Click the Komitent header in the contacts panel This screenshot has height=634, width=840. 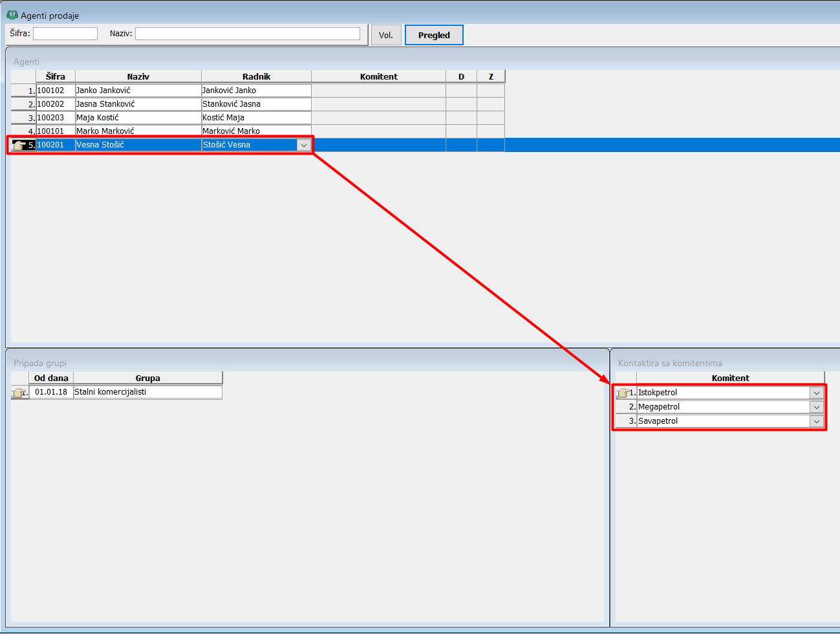click(x=731, y=378)
